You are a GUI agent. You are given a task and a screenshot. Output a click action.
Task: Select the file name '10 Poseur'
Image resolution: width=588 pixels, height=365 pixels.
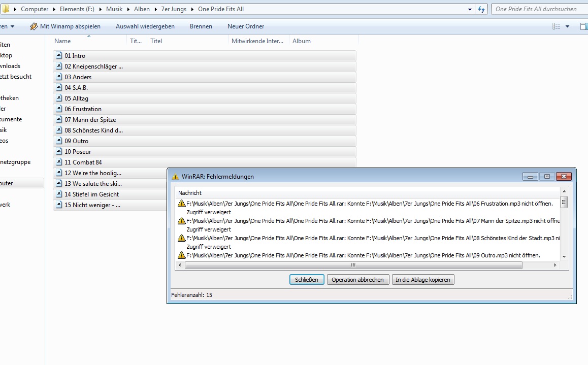click(78, 151)
